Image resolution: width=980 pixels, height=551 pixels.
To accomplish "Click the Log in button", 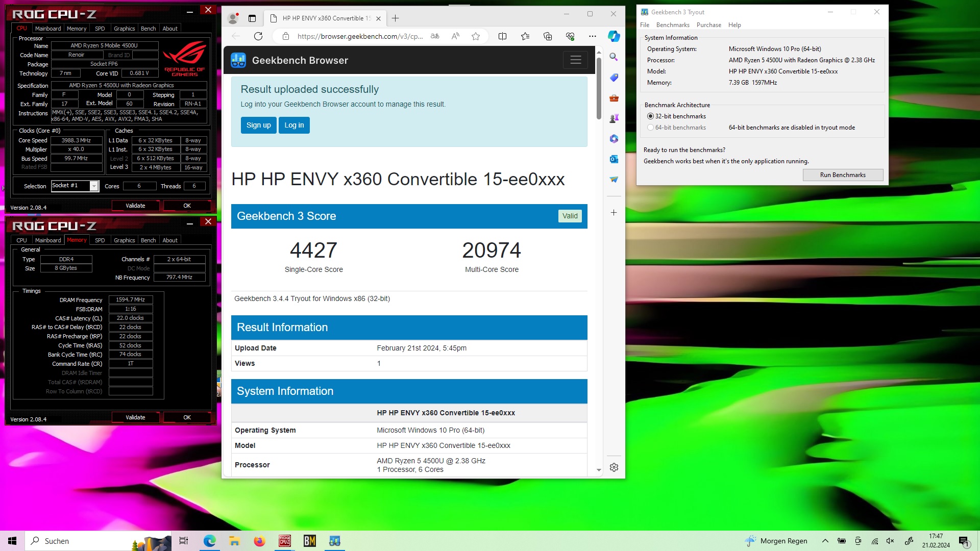I will (x=294, y=125).
